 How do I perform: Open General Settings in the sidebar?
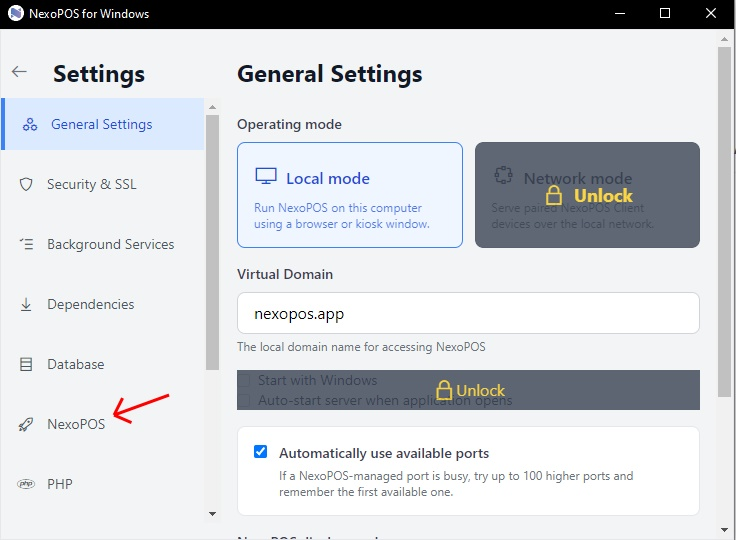pyautogui.click(x=103, y=124)
